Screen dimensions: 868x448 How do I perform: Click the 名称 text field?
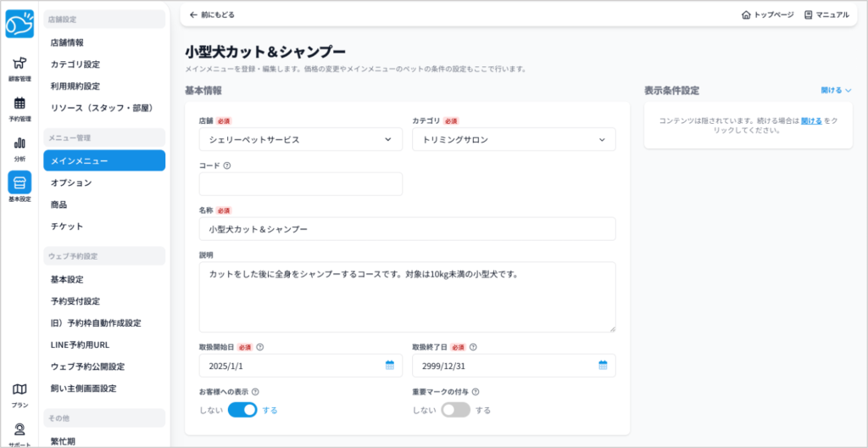click(x=407, y=229)
